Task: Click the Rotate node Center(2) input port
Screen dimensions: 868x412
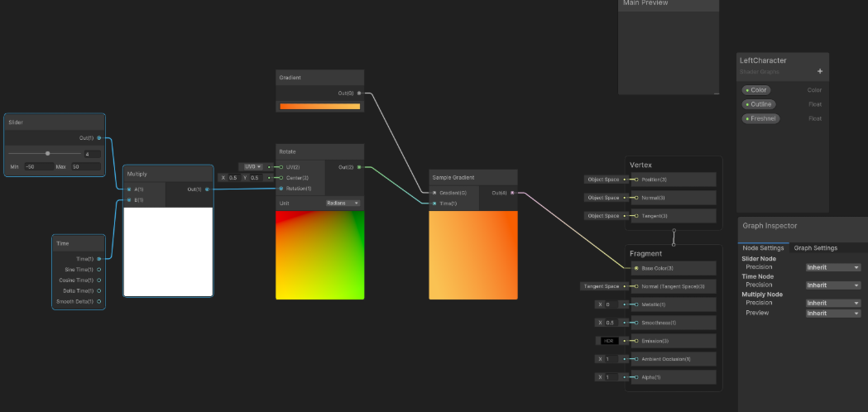Action: [281, 178]
